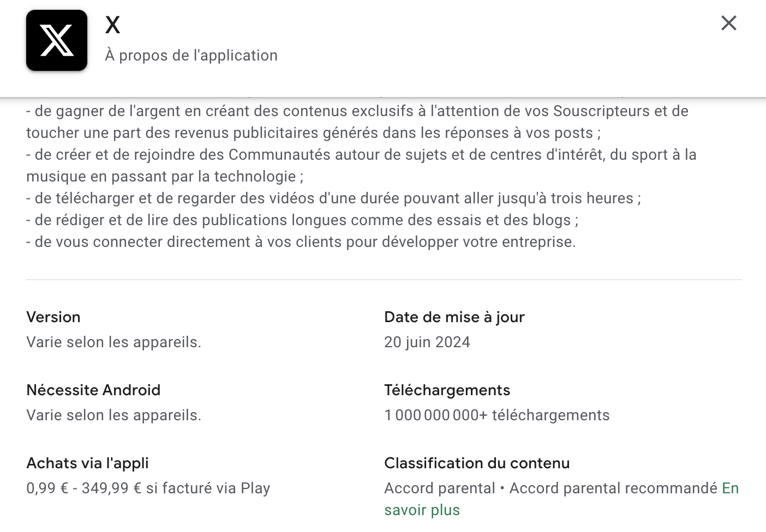Image resolution: width=766 pixels, height=532 pixels.
Task: Click the line about 'Communautés' in the description
Action: [361, 166]
